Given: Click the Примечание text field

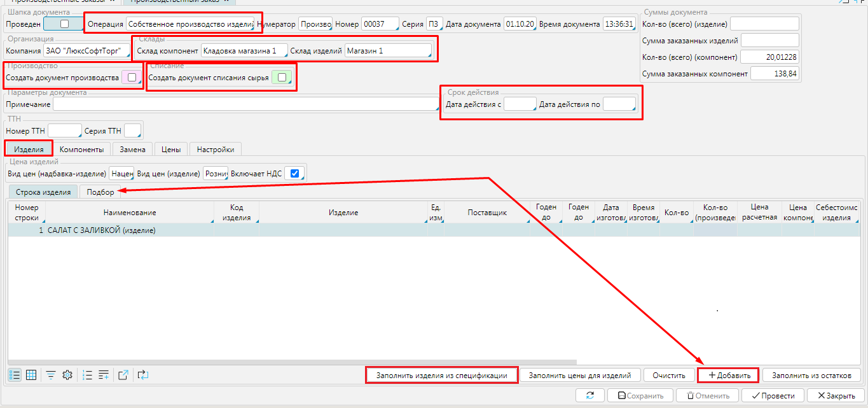Looking at the screenshot, I should (245, 104).
